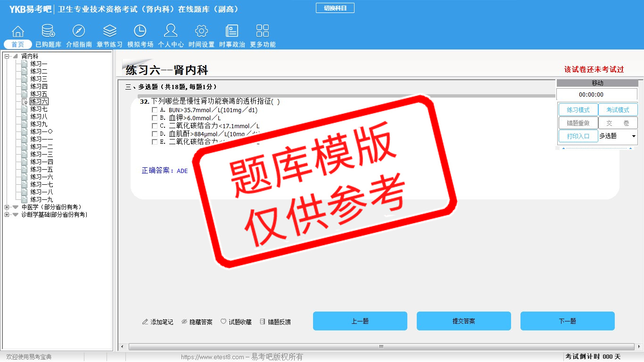Open 模拟考场 clock icon
Image resolution: width=644 pixels, height=362 pixels.
pos(140,32)
